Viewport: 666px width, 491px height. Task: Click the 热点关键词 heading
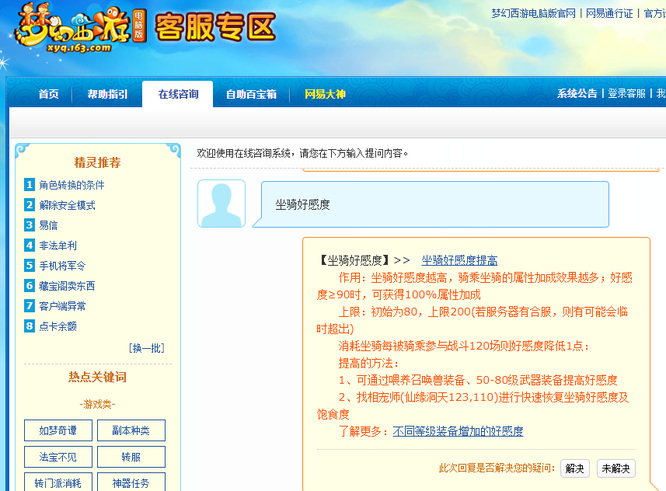[x=97, y=377]
